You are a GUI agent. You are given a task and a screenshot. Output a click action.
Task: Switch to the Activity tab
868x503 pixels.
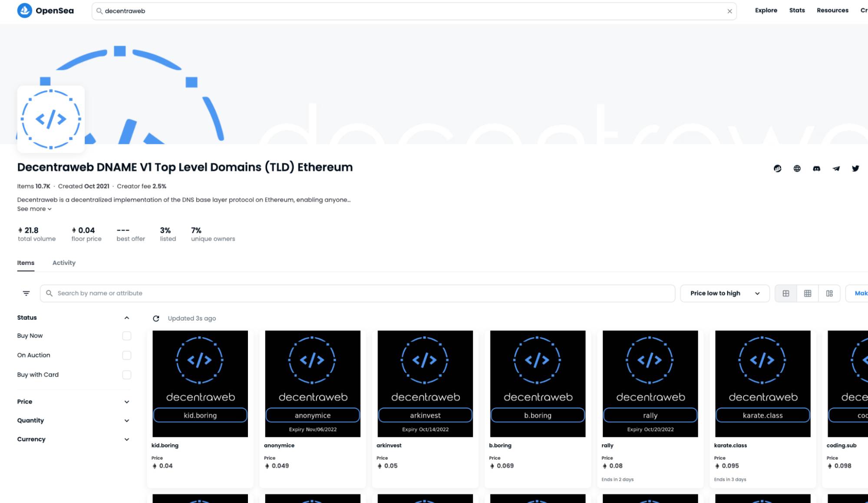click(x=63, y=263)
